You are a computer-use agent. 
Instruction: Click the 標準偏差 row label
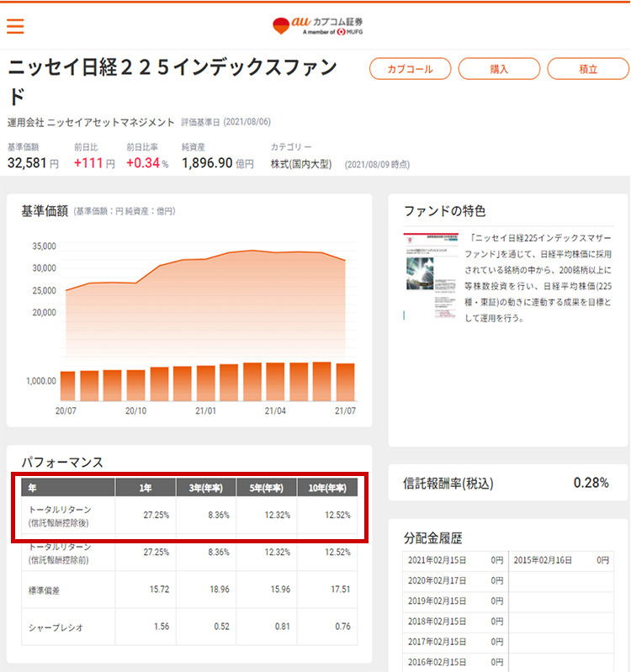44,590
